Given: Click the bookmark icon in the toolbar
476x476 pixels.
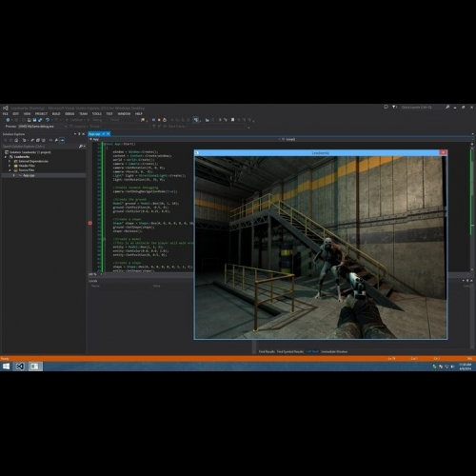Looking at the screenshot, I should click(232, 120).
